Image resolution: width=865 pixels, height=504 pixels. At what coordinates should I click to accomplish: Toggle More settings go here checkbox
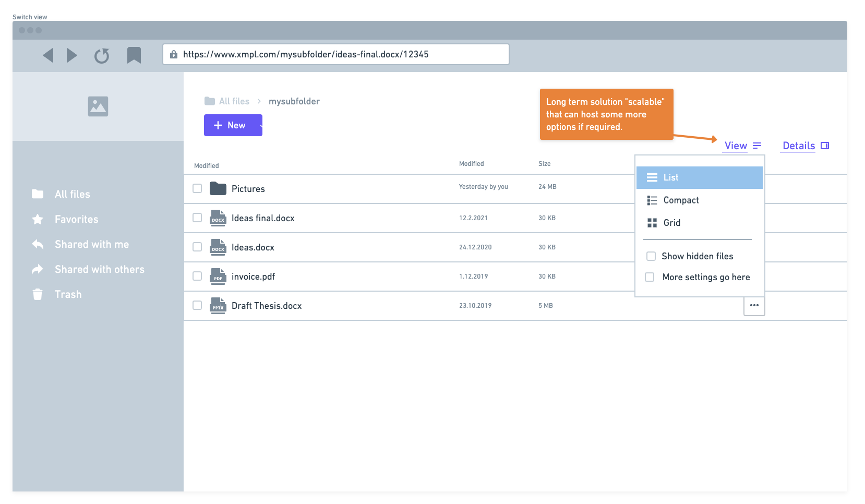(650, 277)
